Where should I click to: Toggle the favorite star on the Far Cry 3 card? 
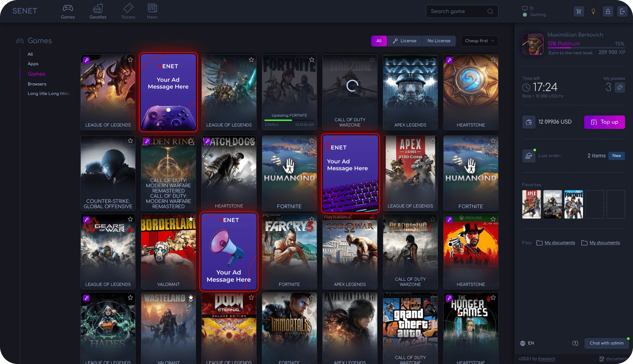point(312,219)
